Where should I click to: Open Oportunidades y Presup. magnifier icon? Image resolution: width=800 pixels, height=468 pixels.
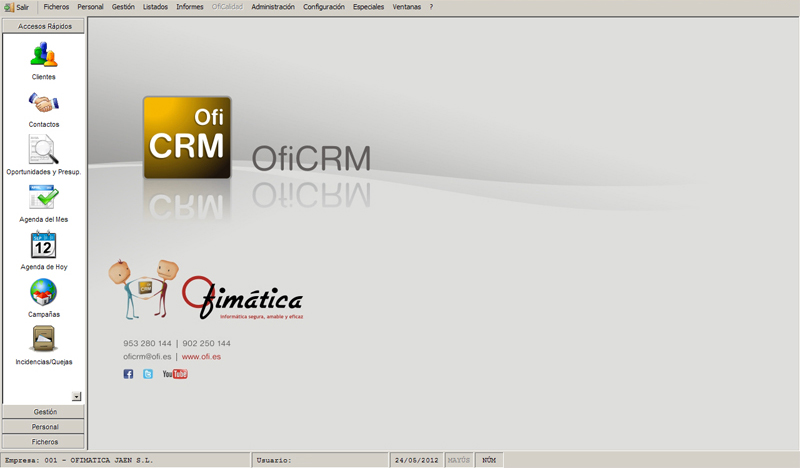click(x=43, y=150)
